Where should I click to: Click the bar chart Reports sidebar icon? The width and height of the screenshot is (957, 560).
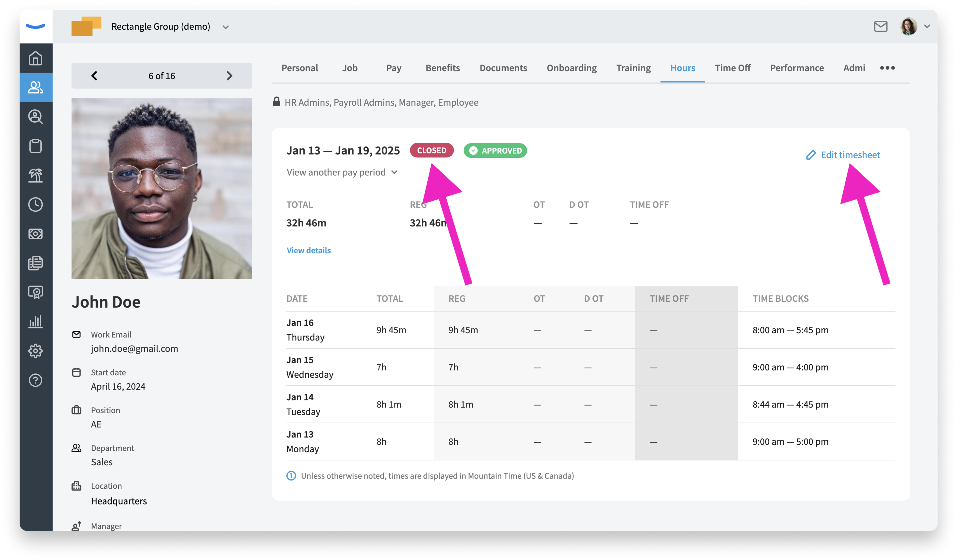[x=36, y=321]
